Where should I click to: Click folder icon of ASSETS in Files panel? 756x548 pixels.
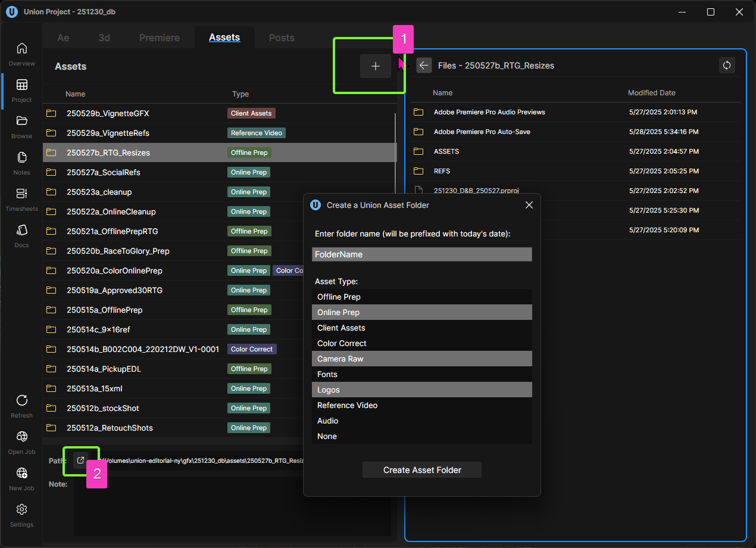[418, 151]
